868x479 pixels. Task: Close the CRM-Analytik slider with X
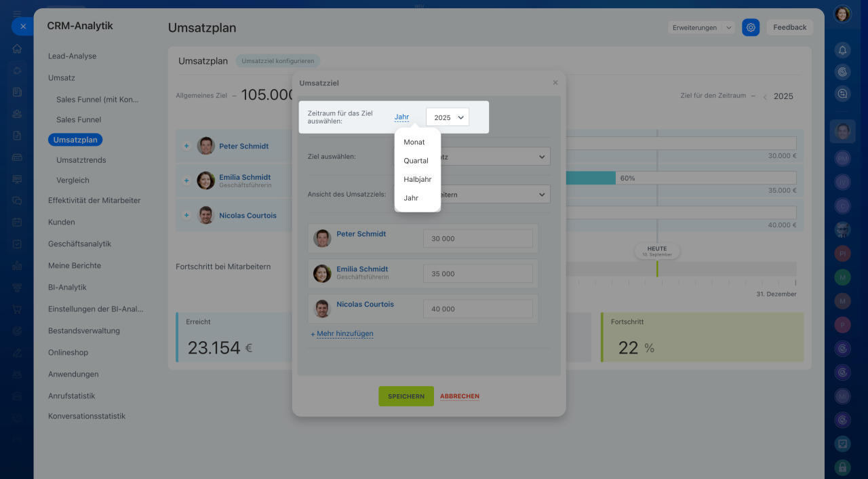pos(22,26)
